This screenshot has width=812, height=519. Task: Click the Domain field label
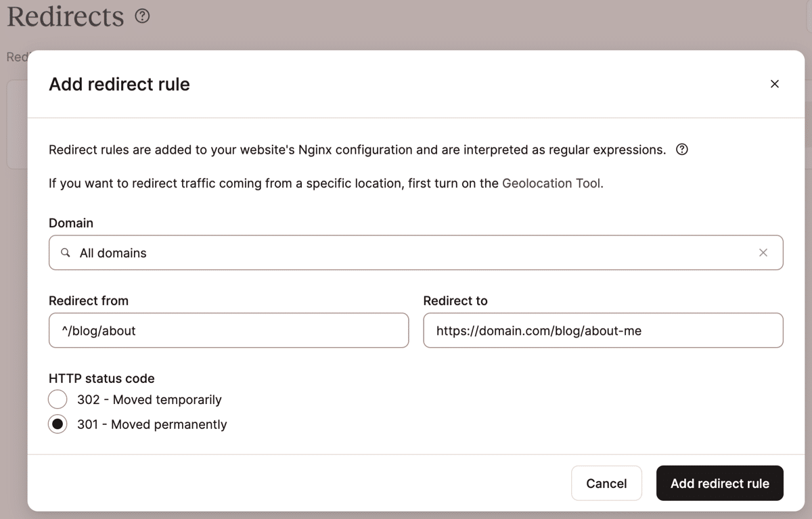click(71, 223)
